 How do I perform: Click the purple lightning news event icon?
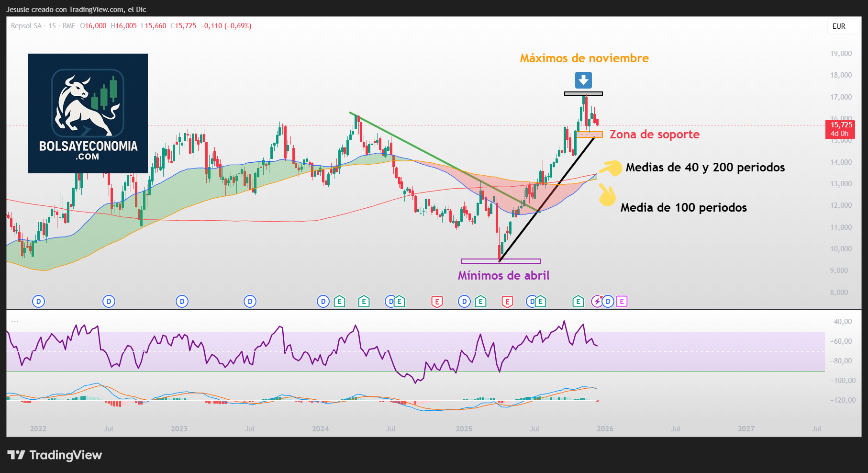click(x=598, y=302)
